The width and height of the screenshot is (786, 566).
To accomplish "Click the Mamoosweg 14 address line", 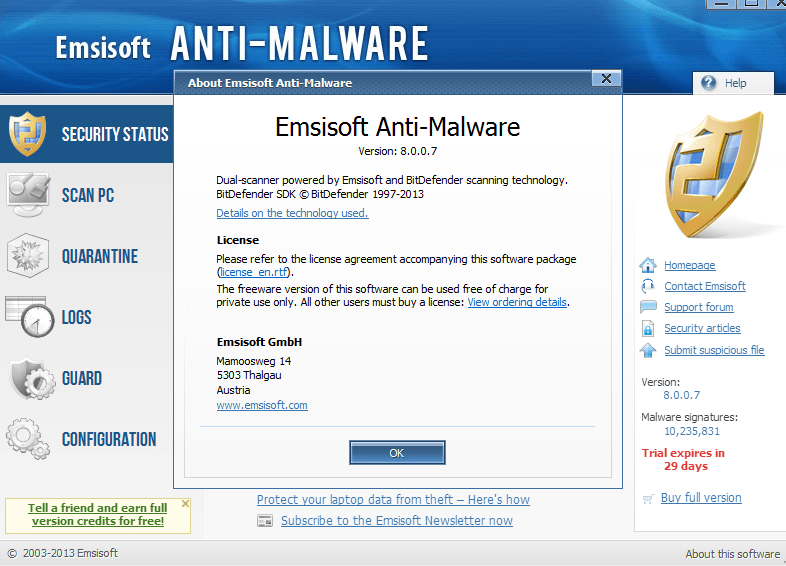I will pos(254,361).
